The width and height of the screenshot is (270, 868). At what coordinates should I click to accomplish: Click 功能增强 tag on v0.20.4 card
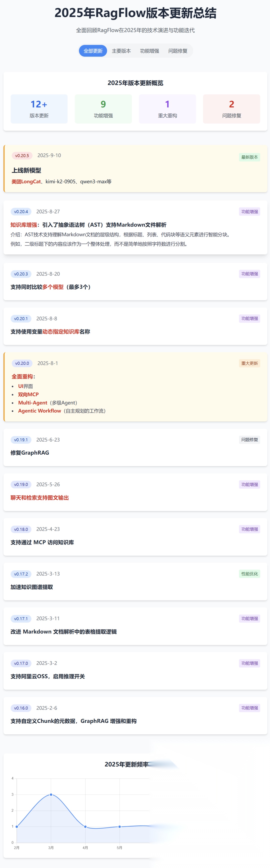click(x=249, y=212)
